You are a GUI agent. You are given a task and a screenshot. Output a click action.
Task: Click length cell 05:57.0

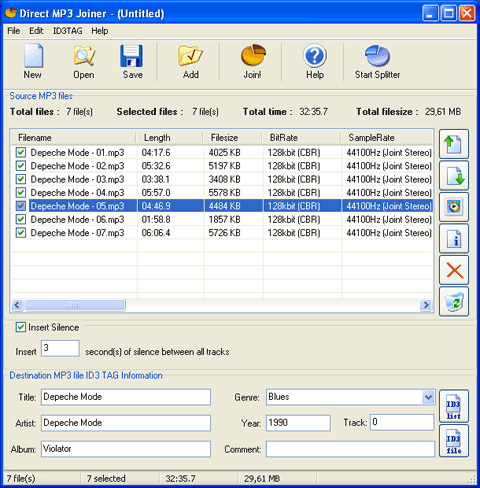(156, 193)
